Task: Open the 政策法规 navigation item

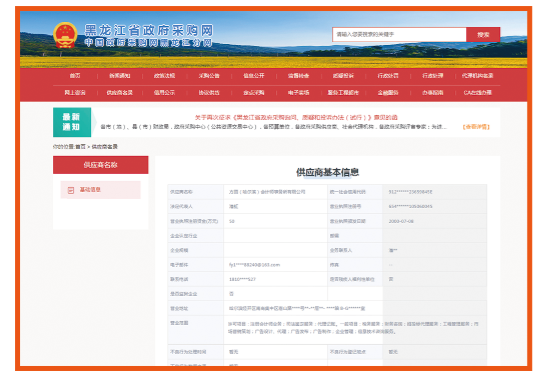Action: [164, 75]
